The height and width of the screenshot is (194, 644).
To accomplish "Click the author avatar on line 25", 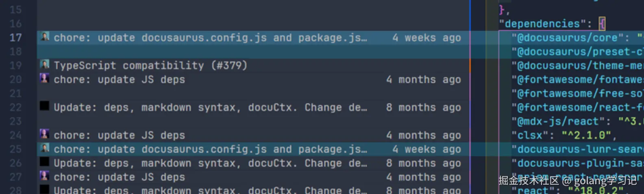I will click(45, 148).
